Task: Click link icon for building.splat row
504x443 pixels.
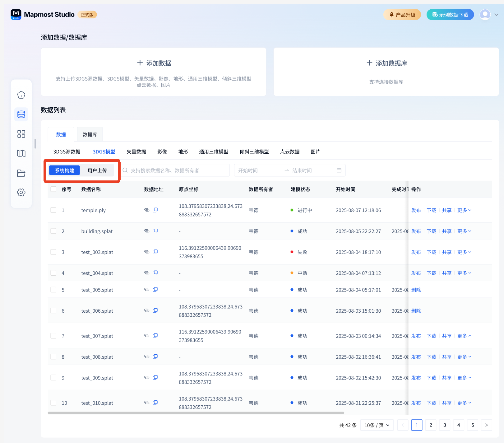Action: (x=147, y=231)
